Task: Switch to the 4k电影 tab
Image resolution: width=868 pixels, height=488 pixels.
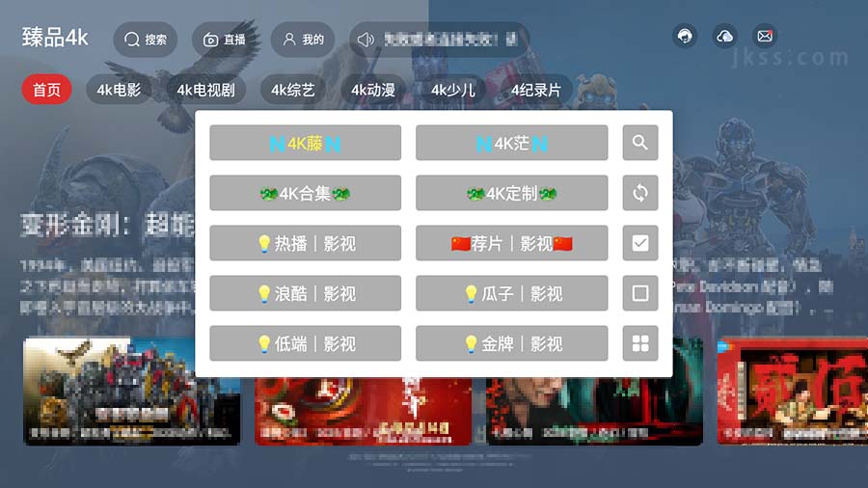Action: [x=119, y=90]
